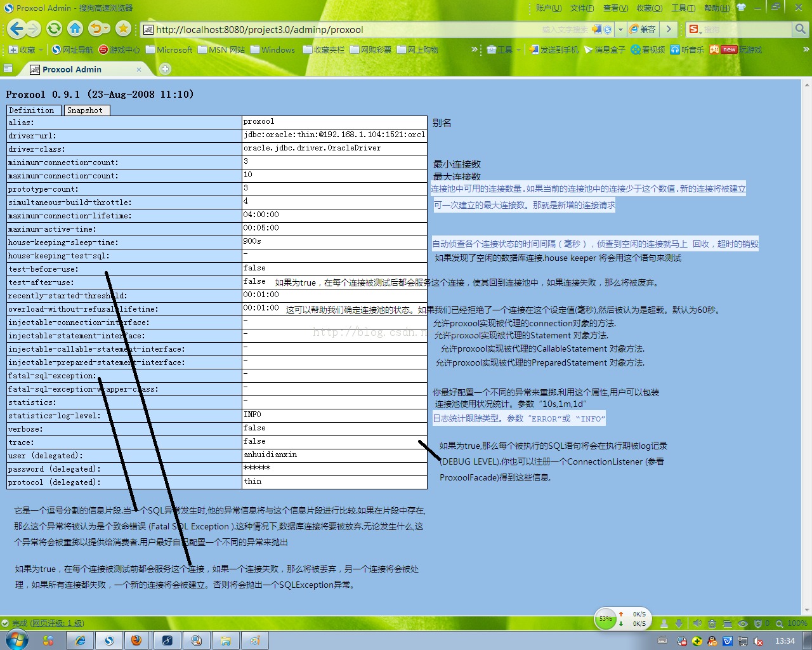Open the Windows Start menu
812x650 pixels.
tap(16, 640)
